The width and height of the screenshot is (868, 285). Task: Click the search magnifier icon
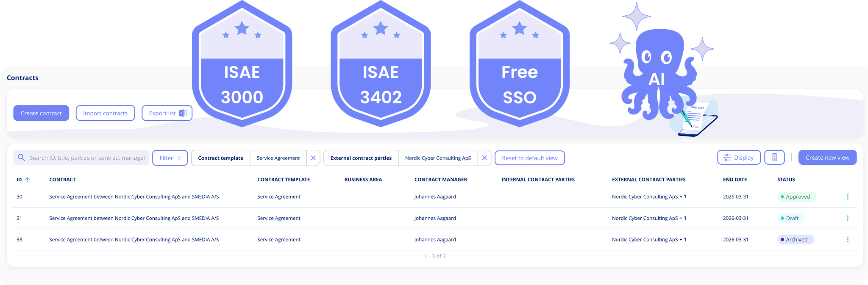tap(21, 158)
